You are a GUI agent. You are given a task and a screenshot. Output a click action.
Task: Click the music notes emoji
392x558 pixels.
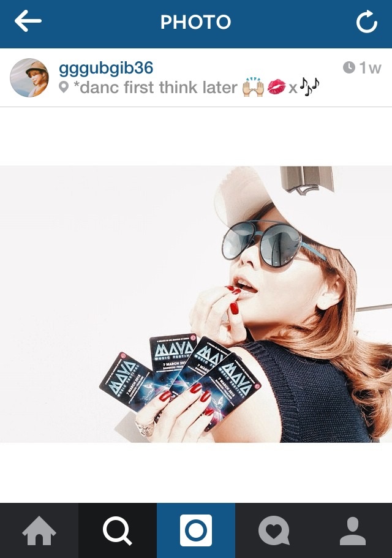(x=309, y=86)
